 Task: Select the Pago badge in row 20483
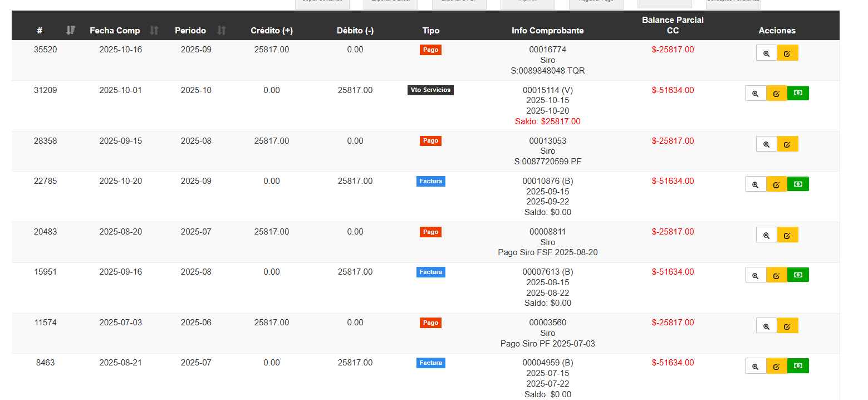[x=430, y=232]
